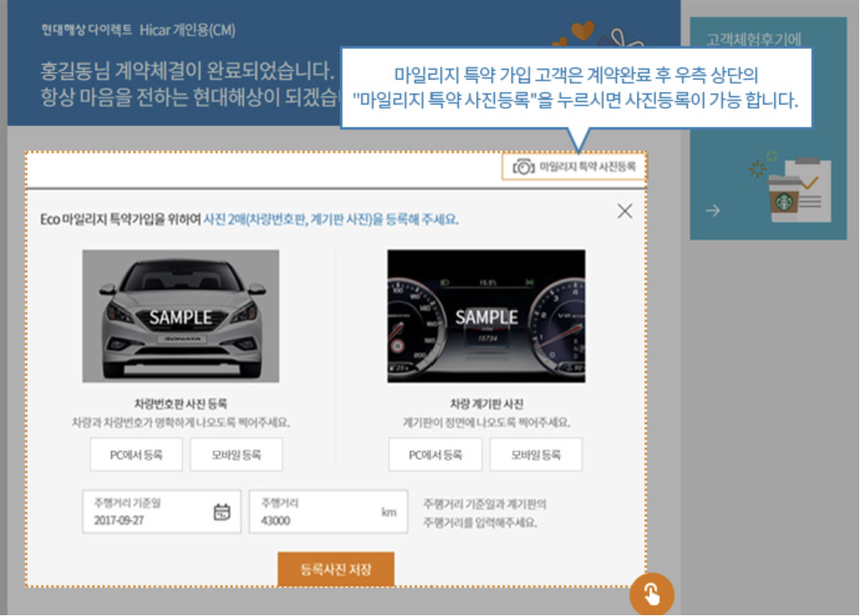Click the Hicar 개인용(CM) product title

(187, 30)
